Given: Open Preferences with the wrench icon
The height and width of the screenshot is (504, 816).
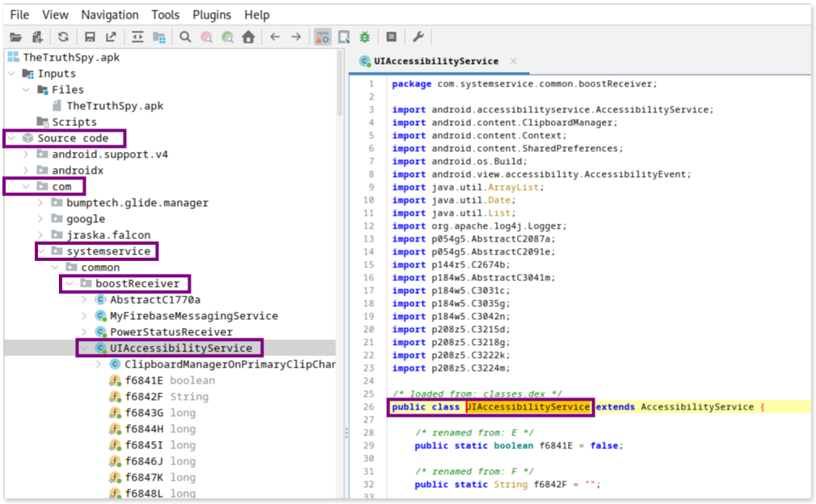Looking at the screenshot, I should coord(418,37).
